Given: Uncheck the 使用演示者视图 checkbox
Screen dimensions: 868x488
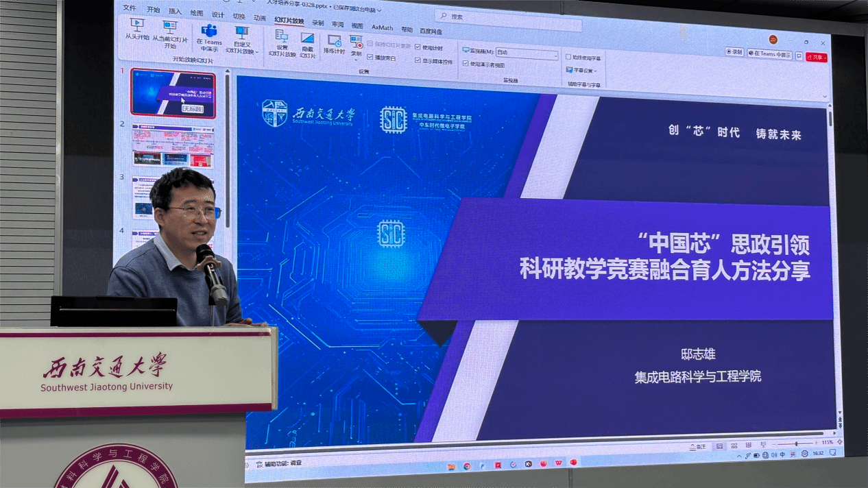Looking at the screenshot, I should pyautogui.click(x=466, y=64).
